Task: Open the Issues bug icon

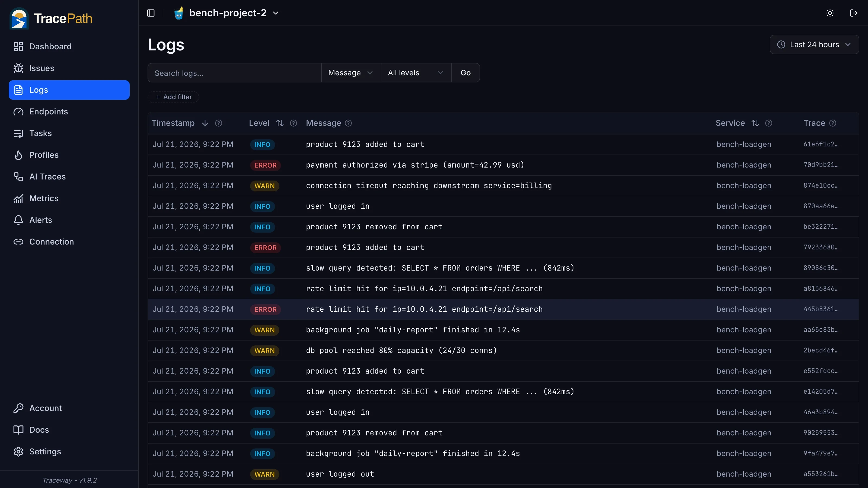Action: [18, 68]
